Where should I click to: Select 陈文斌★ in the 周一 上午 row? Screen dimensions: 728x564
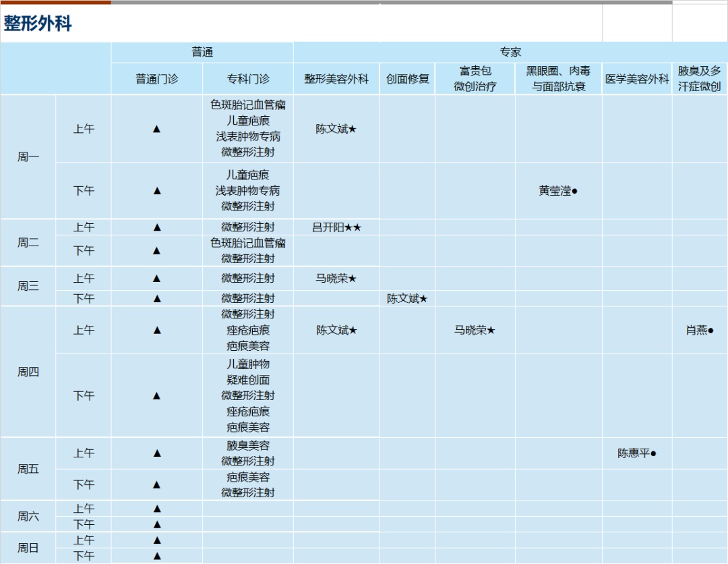click(x=336, y=129)
